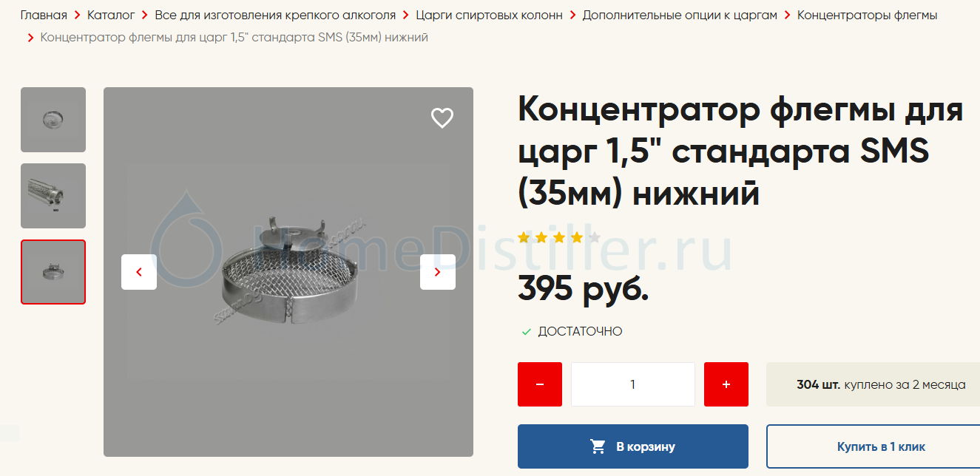Select the first product thumbnail
The height and width of the screenshot is (476, 980).
tap(53, 120)
